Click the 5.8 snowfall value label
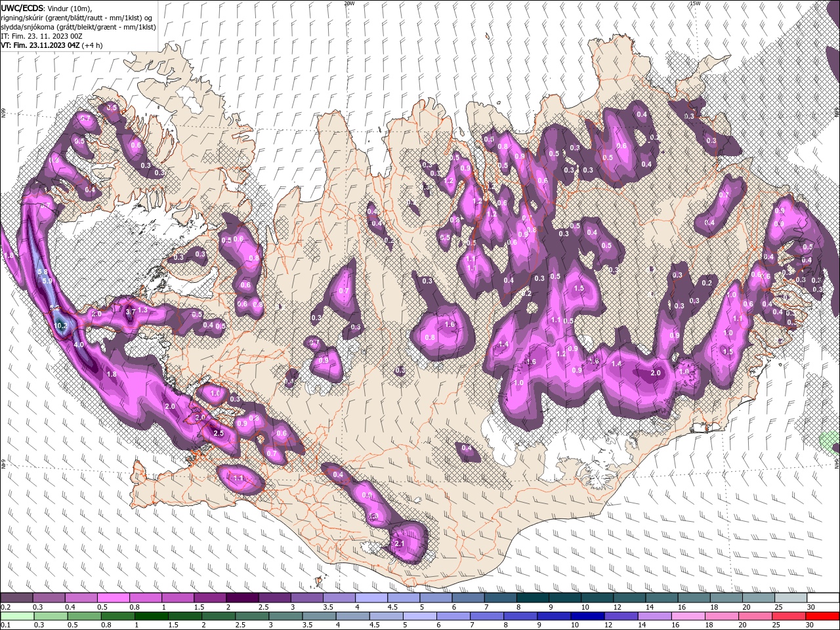The image size is (840, 630). coord(43,272)
